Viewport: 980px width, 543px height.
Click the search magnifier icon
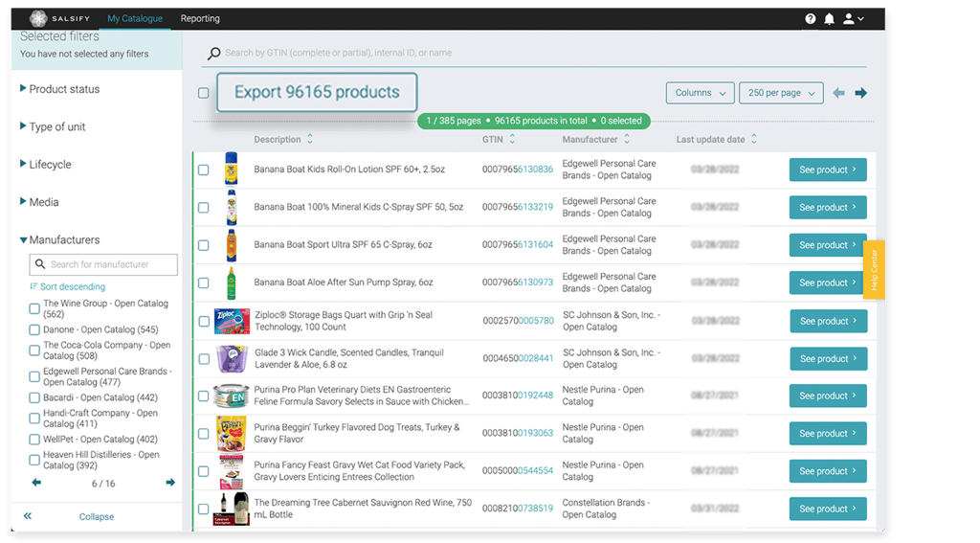pyautogui.click(x=213, y=54)
